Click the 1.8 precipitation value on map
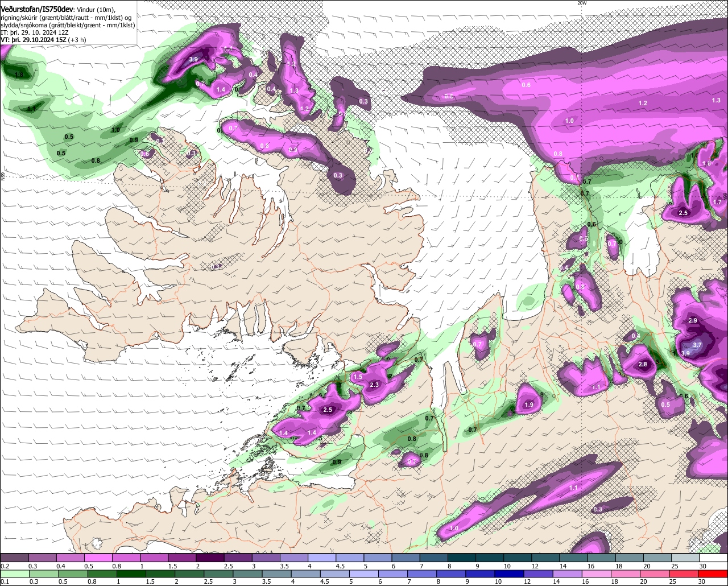The image size is (728, 586). pos(19,75)
